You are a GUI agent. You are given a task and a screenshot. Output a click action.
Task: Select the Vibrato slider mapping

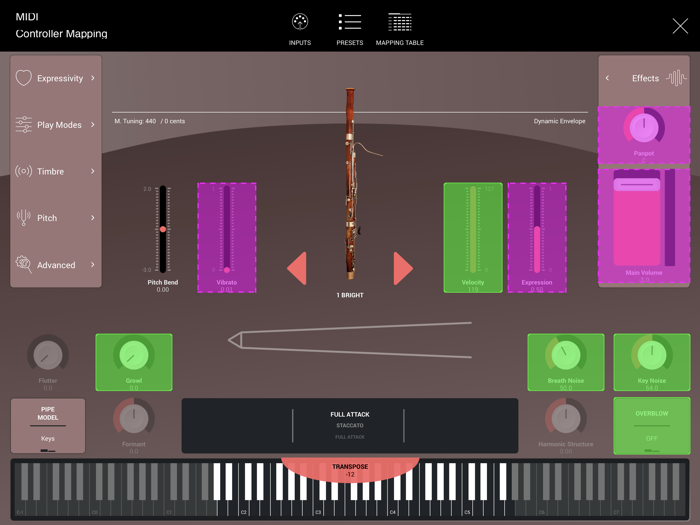pyautogui.click(x=227, y=238)
